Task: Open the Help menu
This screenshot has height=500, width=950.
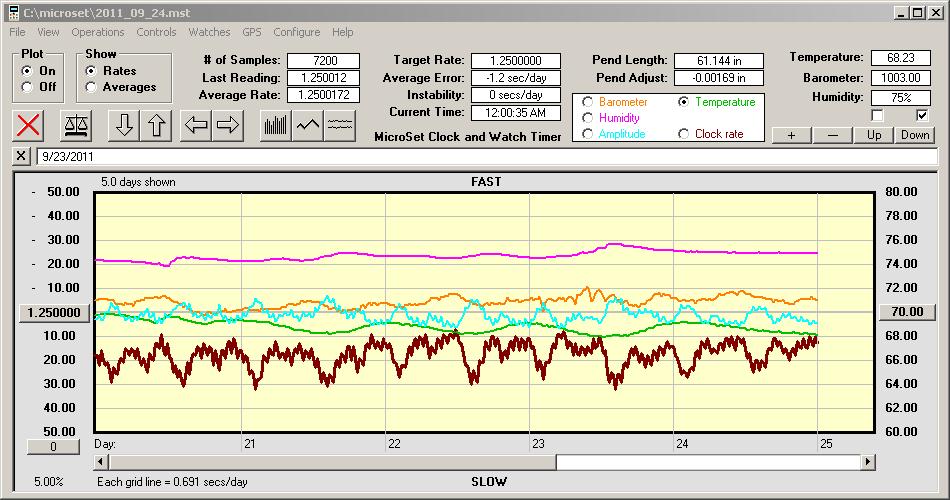Action: 342,32
